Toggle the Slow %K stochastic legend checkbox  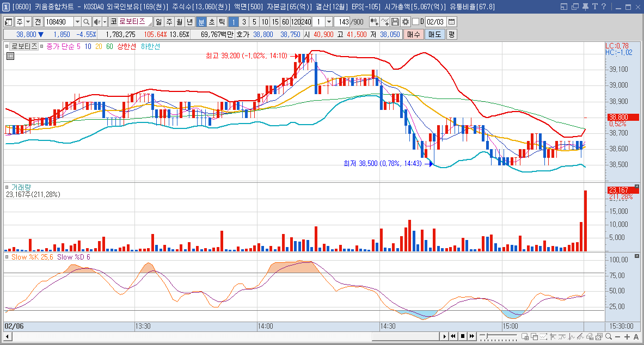point(7,257)
